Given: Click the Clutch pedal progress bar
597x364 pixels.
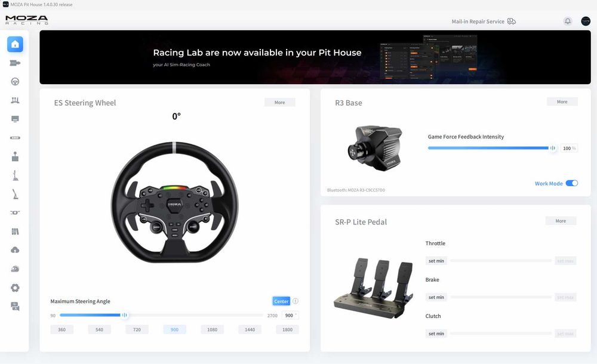Looking at the screenshot, I should (501, 334).
